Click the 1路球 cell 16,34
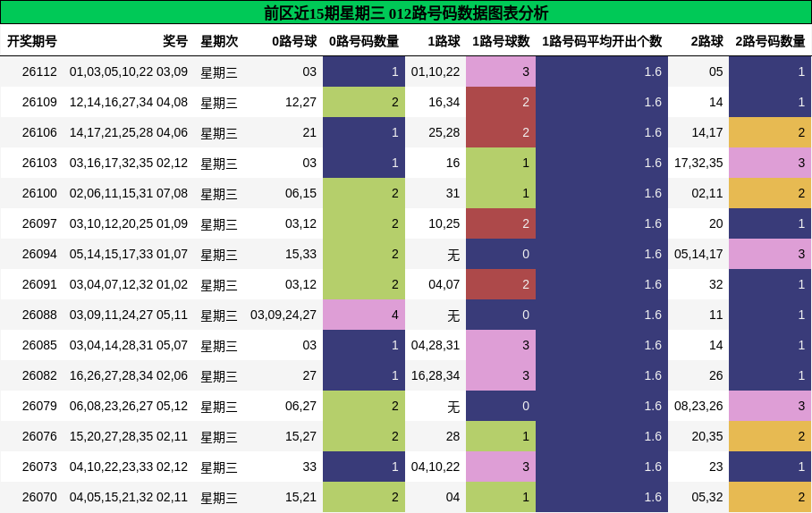The image size is (812, 513). pos(444,103)
